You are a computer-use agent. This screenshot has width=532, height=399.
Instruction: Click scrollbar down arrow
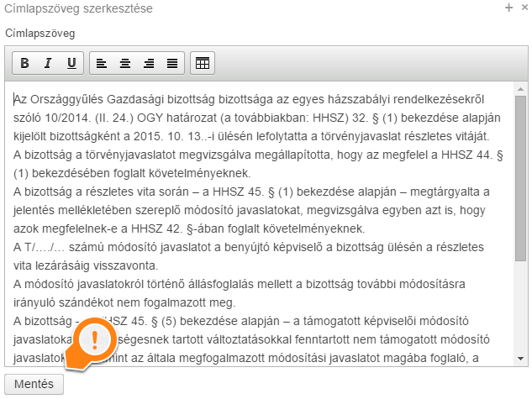tap(520, 359)
